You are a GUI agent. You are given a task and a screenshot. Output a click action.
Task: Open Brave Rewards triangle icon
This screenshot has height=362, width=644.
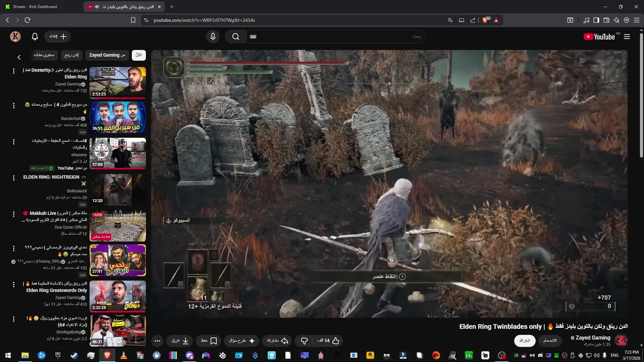(496, 20)
